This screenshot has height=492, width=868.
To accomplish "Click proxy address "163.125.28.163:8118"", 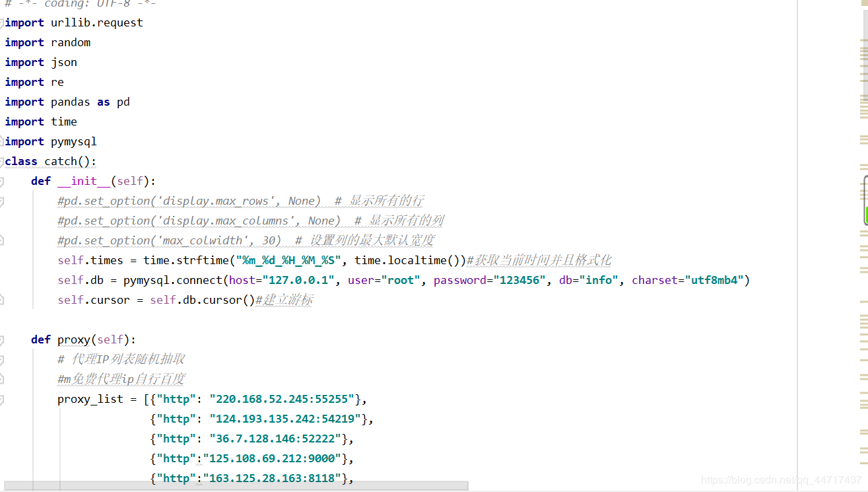I will (x=272, y=478).
